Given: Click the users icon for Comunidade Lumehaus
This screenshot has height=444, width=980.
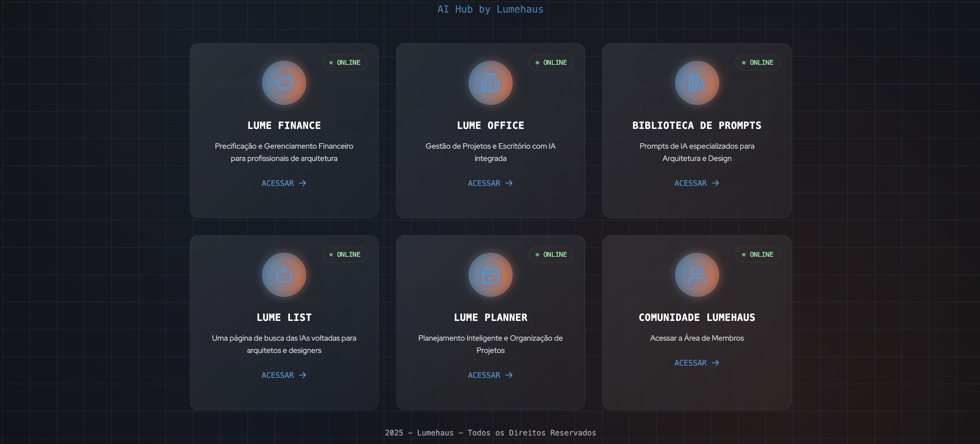Looking at the screenshot, I should pyautogui.click(x=696, y=275).
